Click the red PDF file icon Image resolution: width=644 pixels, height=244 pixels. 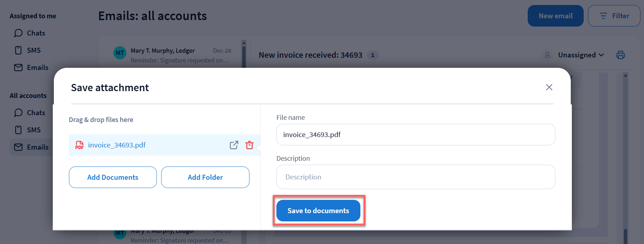pyautogui.click(x=79, y=145)
